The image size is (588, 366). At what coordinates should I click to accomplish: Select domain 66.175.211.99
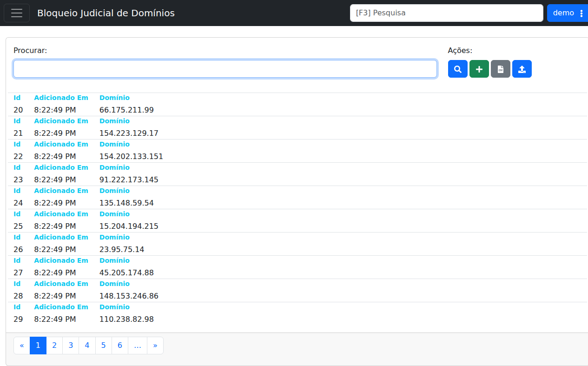point(126,110)
